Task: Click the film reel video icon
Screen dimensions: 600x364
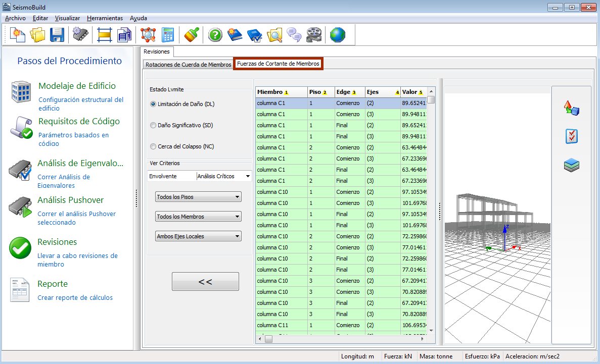Action: tap(313, 35)
